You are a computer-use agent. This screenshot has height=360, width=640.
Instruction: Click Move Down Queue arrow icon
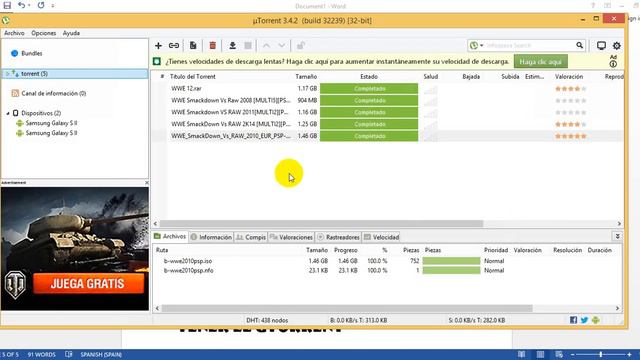click(x=282, y=46)
